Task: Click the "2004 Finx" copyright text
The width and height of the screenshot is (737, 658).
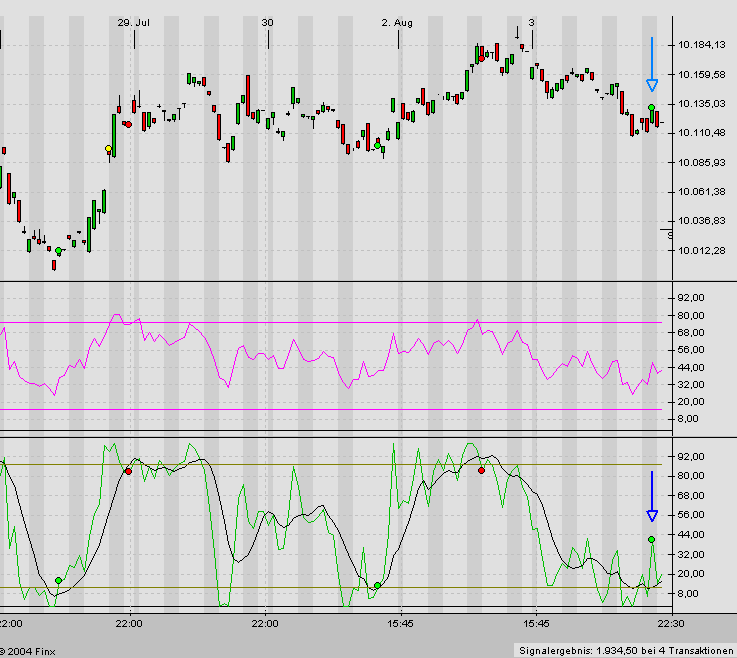Action: coord(32,650)
